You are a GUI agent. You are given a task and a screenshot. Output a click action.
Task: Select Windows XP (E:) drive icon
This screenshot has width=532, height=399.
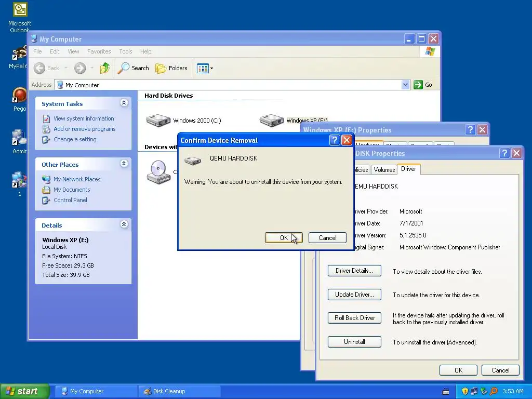click(x=271, y=121)
